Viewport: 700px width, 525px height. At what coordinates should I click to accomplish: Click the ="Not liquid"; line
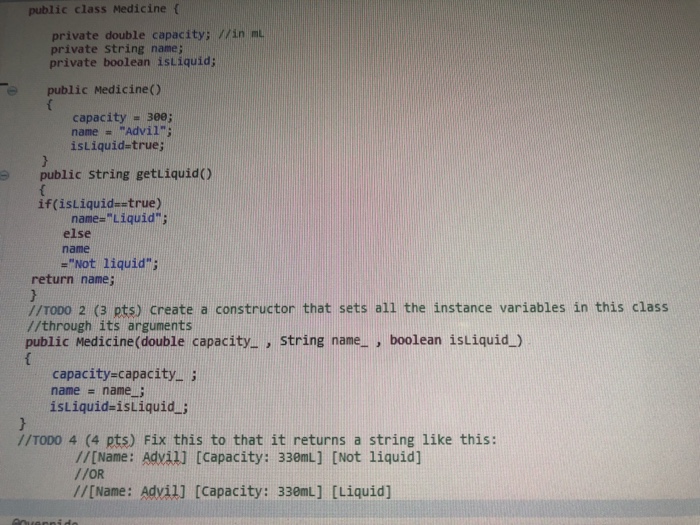point(109,264)
